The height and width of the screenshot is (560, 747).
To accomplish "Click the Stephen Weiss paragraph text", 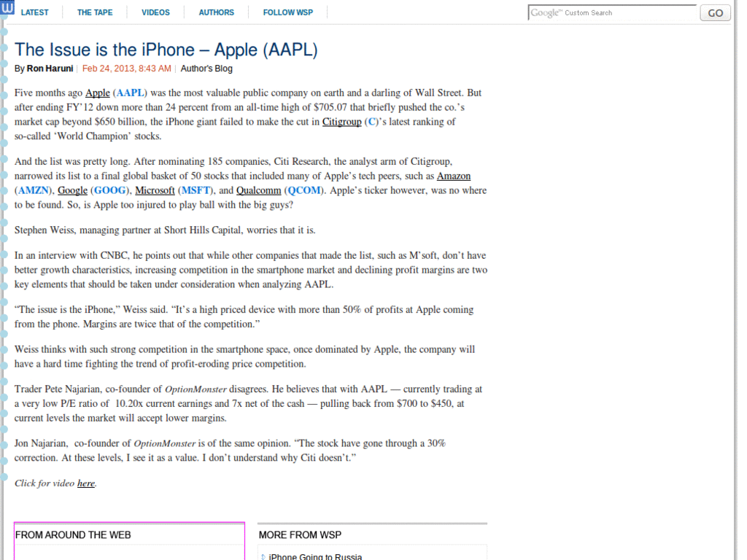I will pos(165,230).
